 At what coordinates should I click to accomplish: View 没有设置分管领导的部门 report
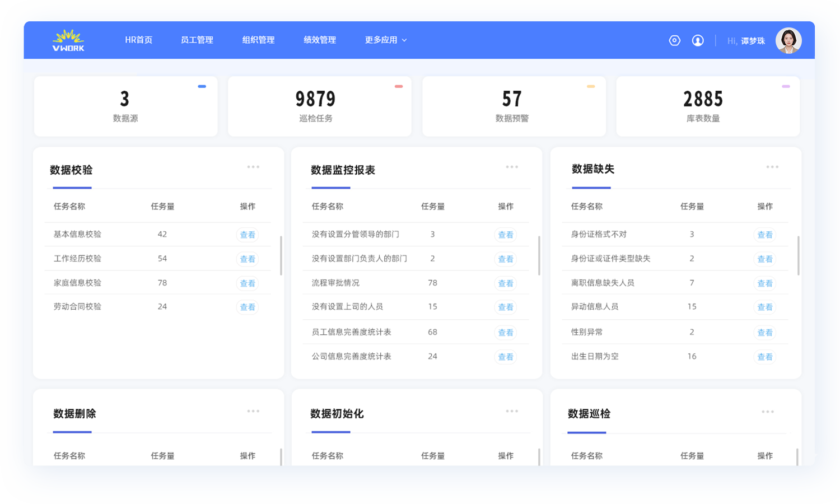pos(506,235)
